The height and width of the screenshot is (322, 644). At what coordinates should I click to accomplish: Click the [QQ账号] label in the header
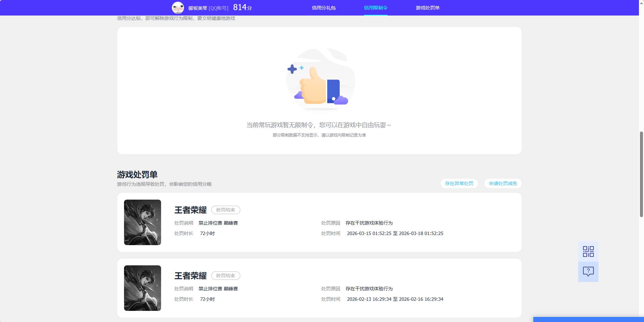pyautogui.click(x=218, y=8)
